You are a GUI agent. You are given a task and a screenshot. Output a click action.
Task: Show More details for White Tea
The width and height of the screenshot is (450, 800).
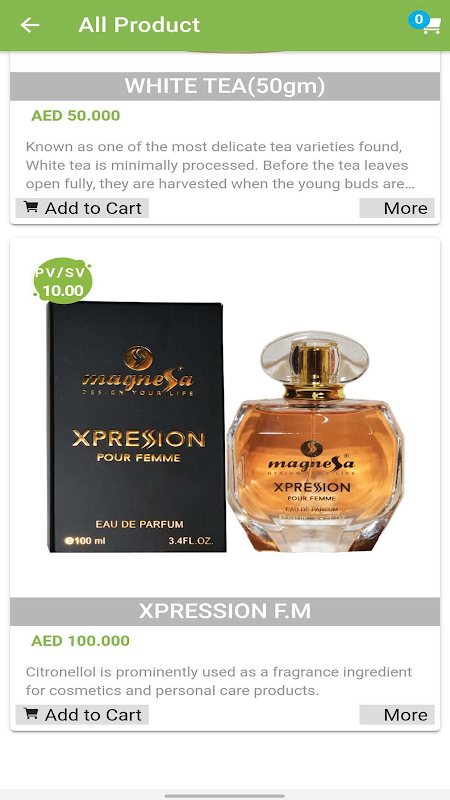click(397, 208)
